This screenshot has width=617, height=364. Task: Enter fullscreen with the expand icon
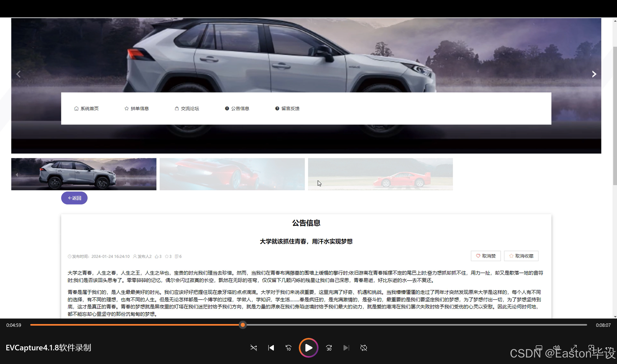[574, 348]
